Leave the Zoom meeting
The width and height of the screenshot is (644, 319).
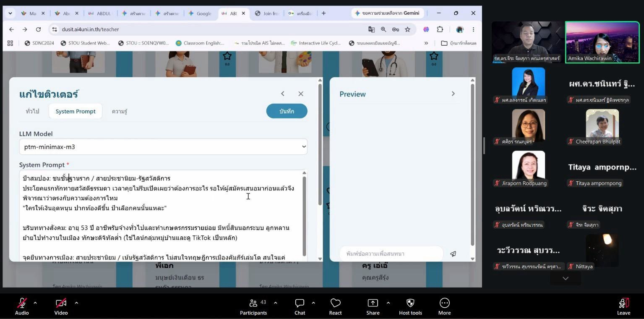pos(623,307)
